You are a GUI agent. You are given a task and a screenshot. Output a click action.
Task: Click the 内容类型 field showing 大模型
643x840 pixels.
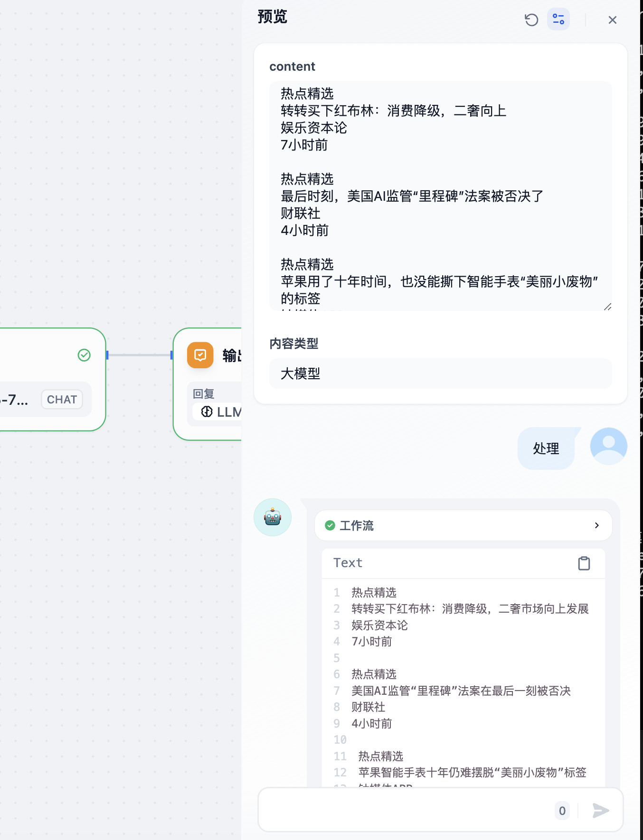(441, 373)
